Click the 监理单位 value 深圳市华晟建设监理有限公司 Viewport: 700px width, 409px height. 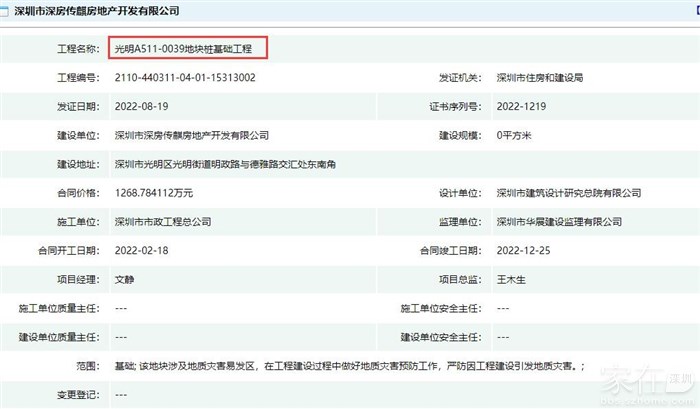559,222
